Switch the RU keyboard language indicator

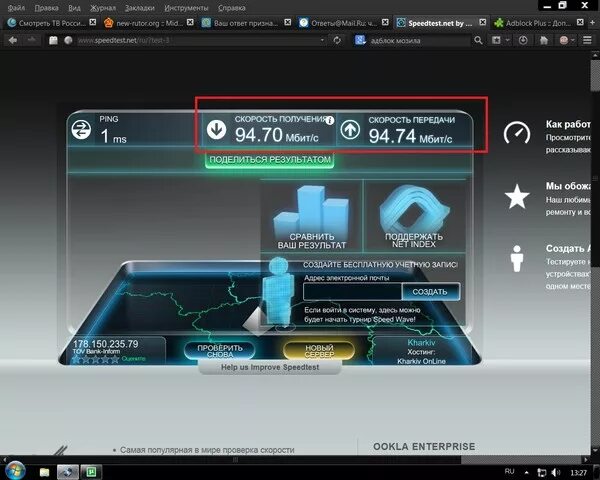pyautogui.click(x=509, y=472)
